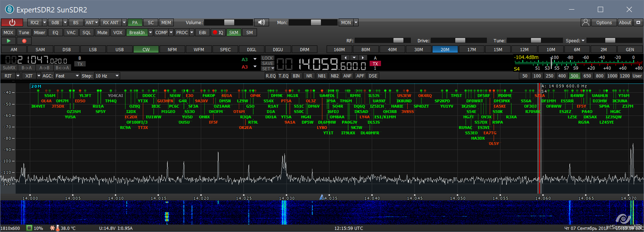
Task: Toggle the IQ recording button
Action: tap(218, 32)
